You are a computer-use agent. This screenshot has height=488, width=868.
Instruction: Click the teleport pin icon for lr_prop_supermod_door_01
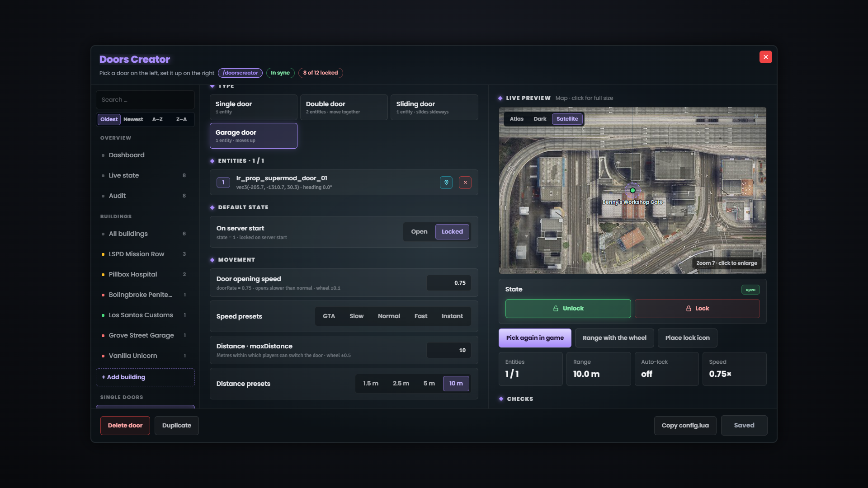(x=446, y=183)
